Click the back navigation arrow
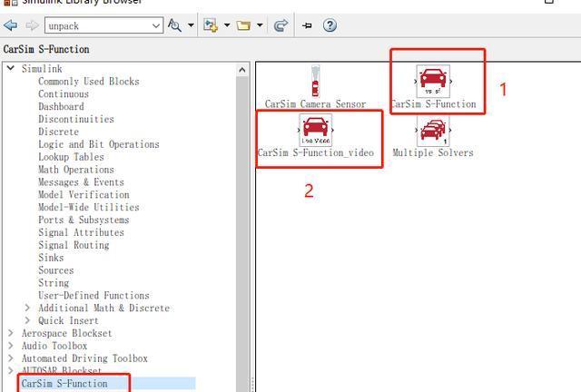The image size is (581, 392). point(11,25)
